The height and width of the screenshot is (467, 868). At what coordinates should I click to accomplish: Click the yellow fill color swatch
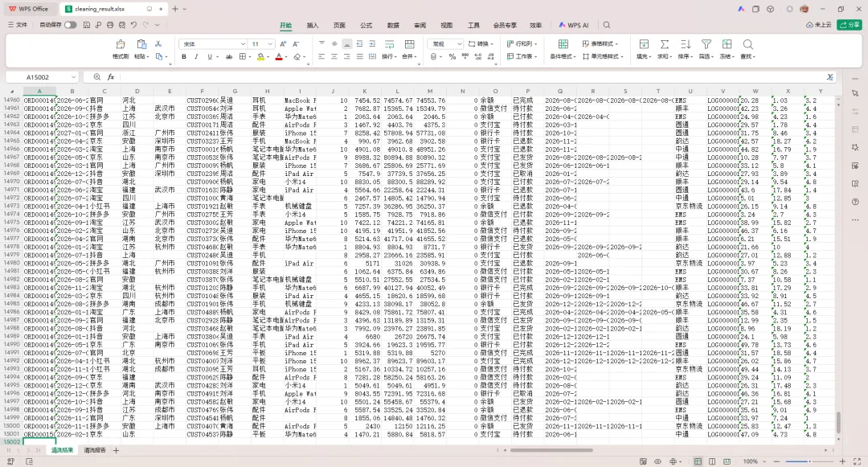tap(260, 56)
